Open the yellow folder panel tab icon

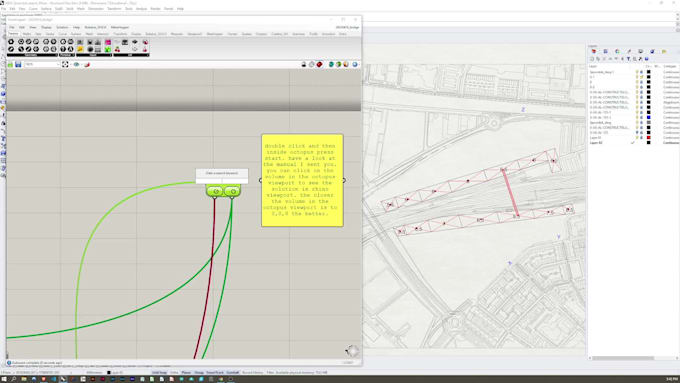664,51
